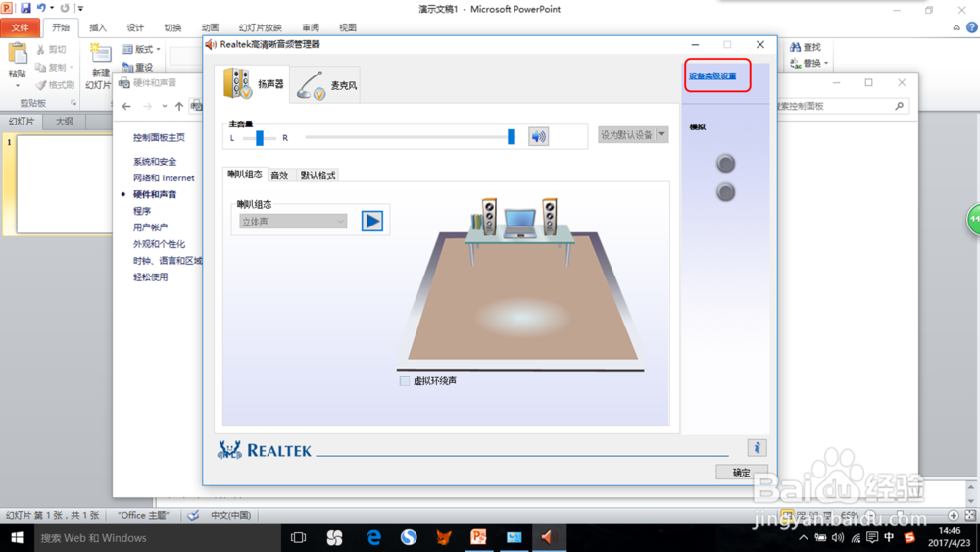Click the L/R balance slider handle
The height and width of the screenshot is (552, 980).
[260, 138]
